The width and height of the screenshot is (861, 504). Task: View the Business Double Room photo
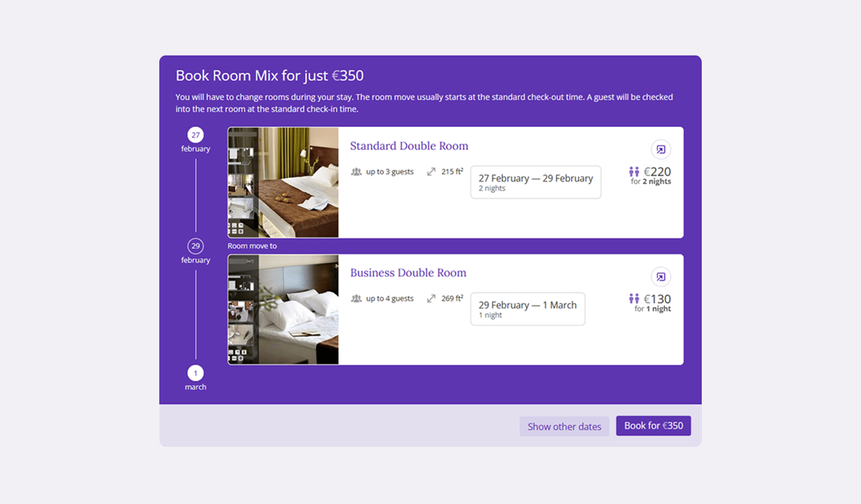283,309
